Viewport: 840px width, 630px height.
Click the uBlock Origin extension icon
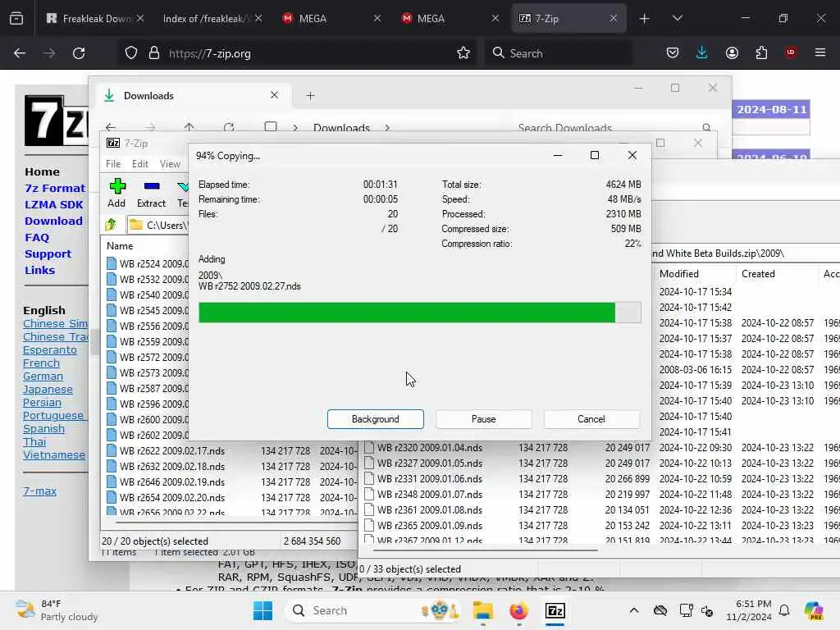(x=791, y=53)
